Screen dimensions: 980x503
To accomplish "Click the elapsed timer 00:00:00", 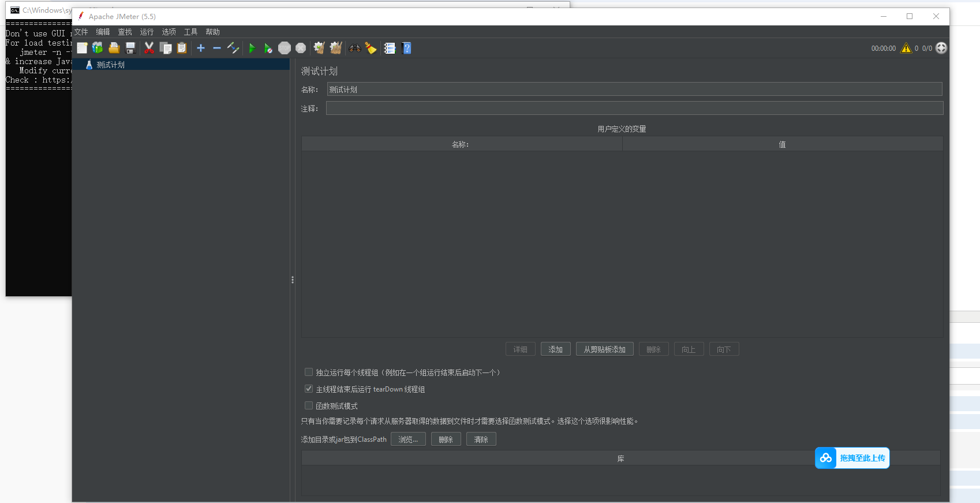I will pos(884,49).
